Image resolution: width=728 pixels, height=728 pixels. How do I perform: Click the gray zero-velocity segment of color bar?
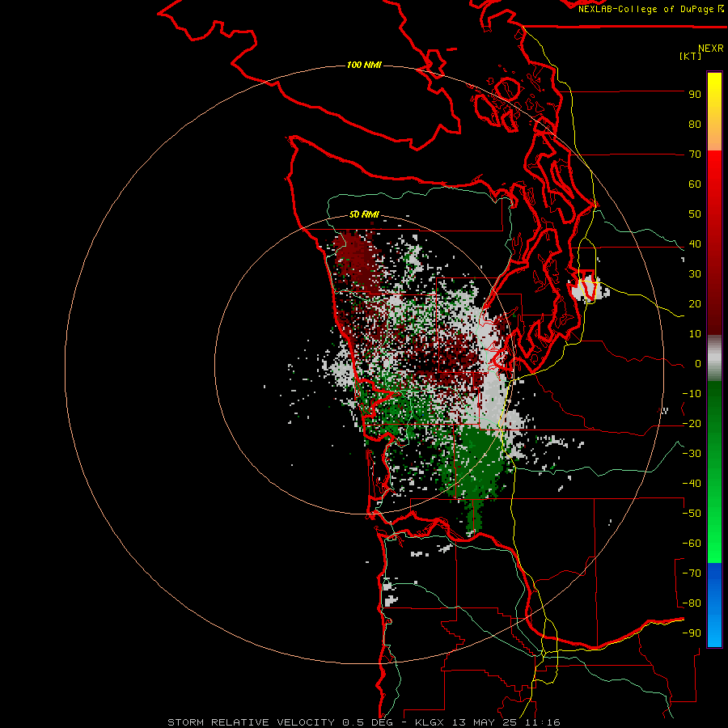714,358
